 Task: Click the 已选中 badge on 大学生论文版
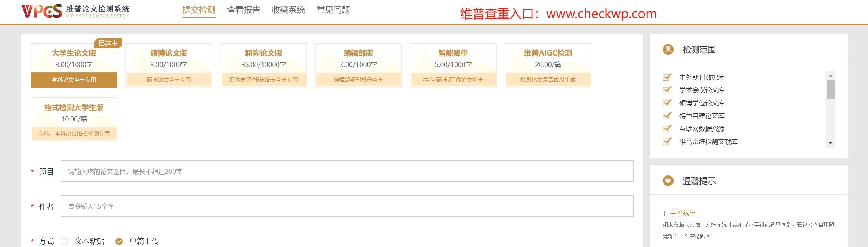pos(108,43)
